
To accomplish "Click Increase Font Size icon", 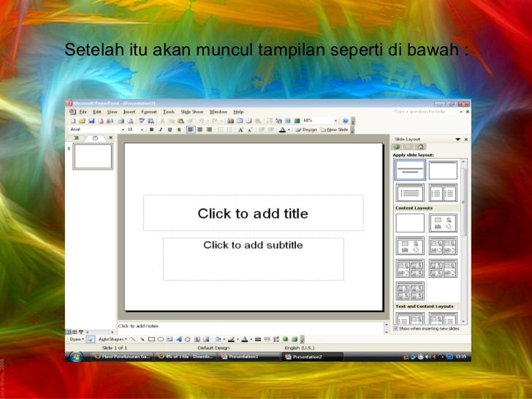I will (240, 129).
